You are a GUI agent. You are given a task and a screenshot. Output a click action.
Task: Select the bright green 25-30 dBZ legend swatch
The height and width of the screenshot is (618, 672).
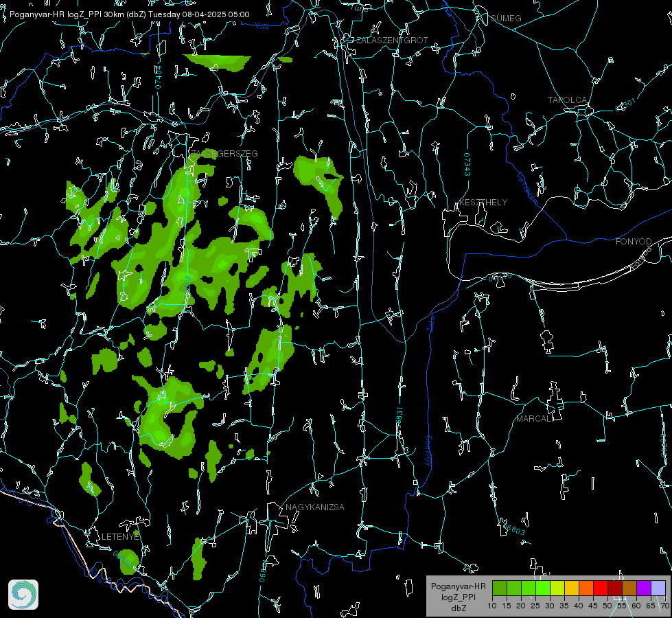point(543,588)
